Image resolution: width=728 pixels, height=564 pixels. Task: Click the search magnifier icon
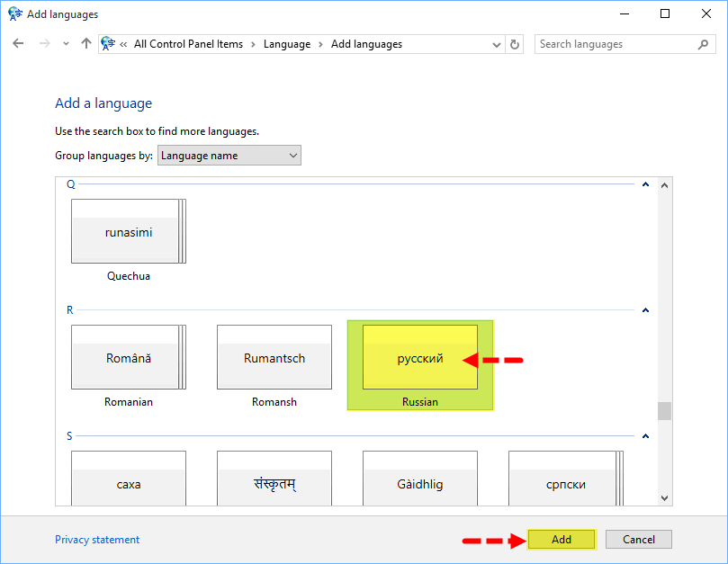(703, 44)
